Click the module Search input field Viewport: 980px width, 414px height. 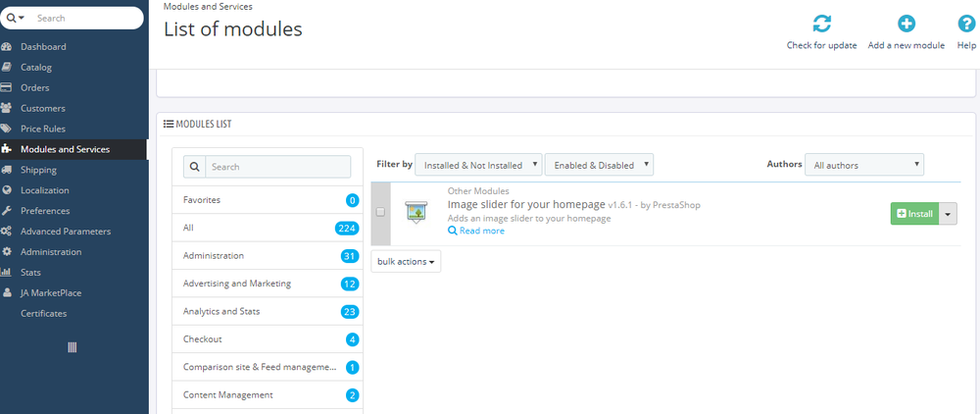(x=278, y=167)
